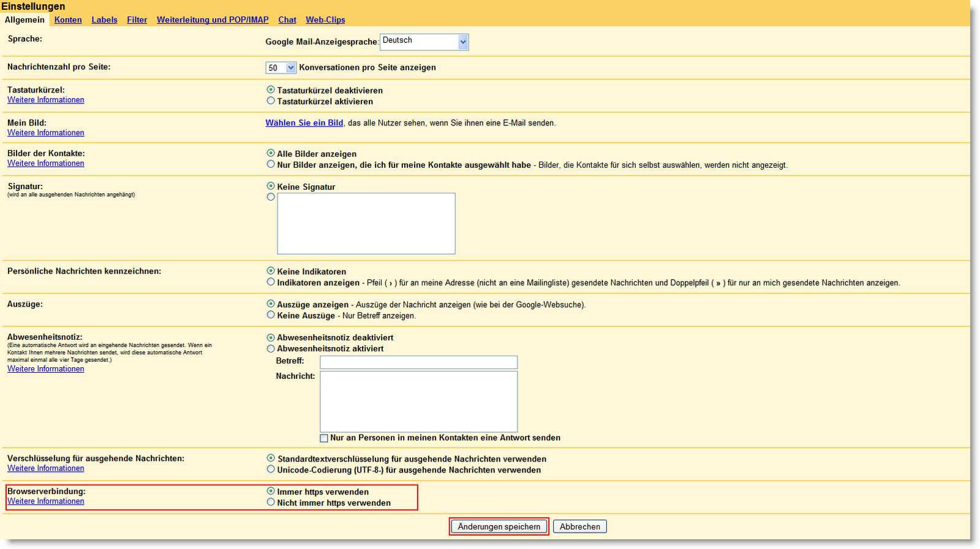Choose 'Keine Indikatoren' option
The height and width of the screenshot is (549, 980).
click(271, 271)
